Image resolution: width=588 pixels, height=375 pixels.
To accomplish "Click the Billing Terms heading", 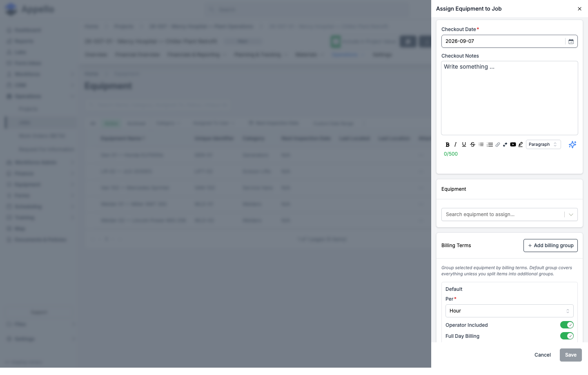I will point(456,246).
